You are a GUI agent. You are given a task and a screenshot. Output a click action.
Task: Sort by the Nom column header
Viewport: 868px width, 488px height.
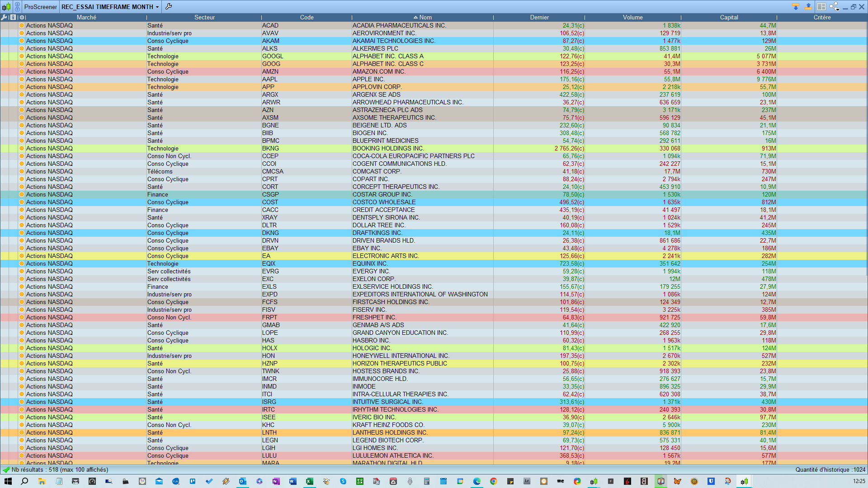click(425, 17)
